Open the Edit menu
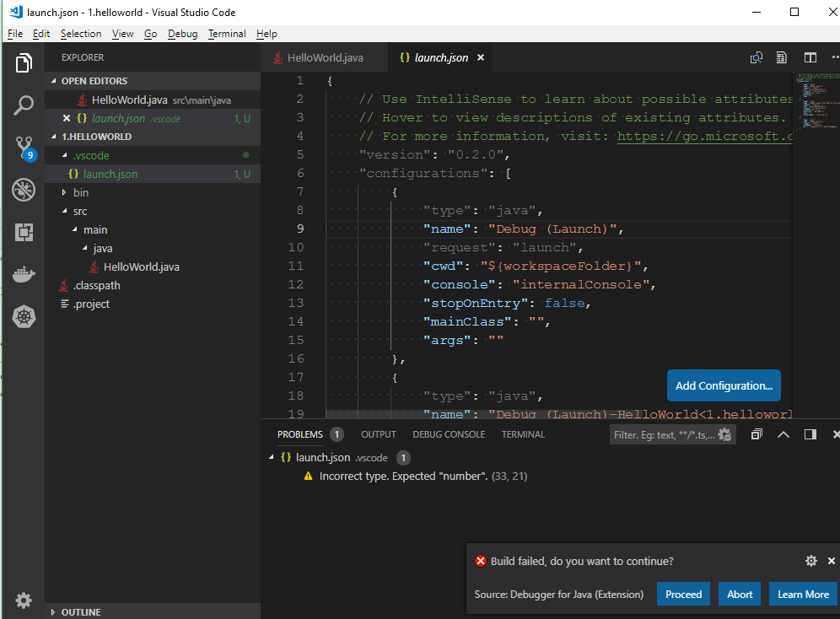This screenshot has width=840, height=619. (41, 34)
